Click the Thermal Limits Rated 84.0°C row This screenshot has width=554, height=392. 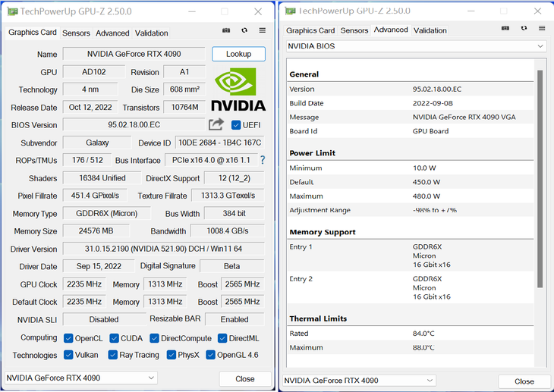411,334
